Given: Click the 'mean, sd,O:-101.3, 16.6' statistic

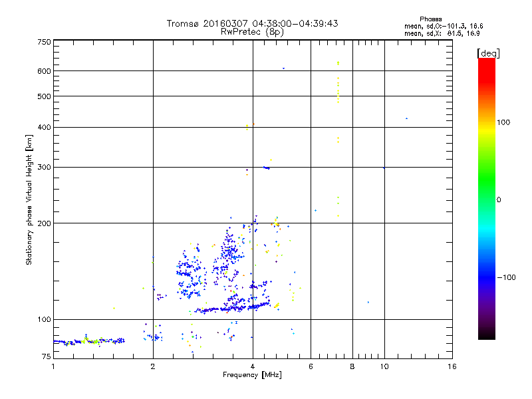Looking at the screenshot, I should click(x=444, y=26).
